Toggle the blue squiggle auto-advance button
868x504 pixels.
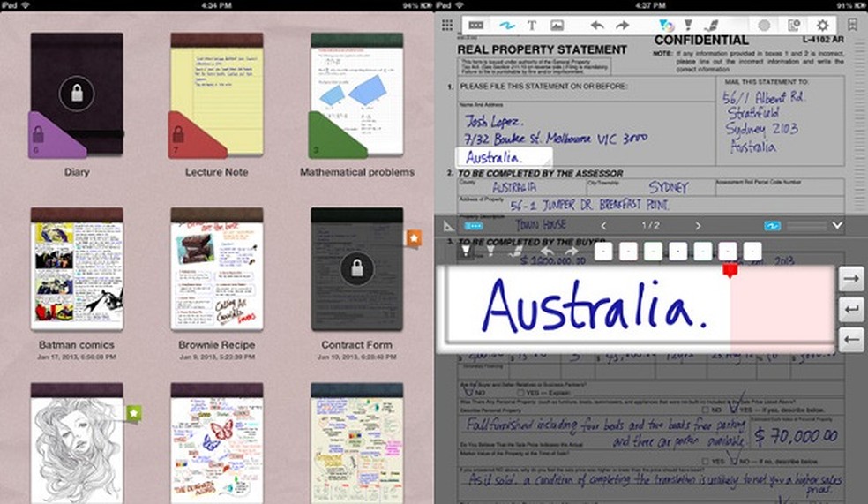tap(772, 225)
